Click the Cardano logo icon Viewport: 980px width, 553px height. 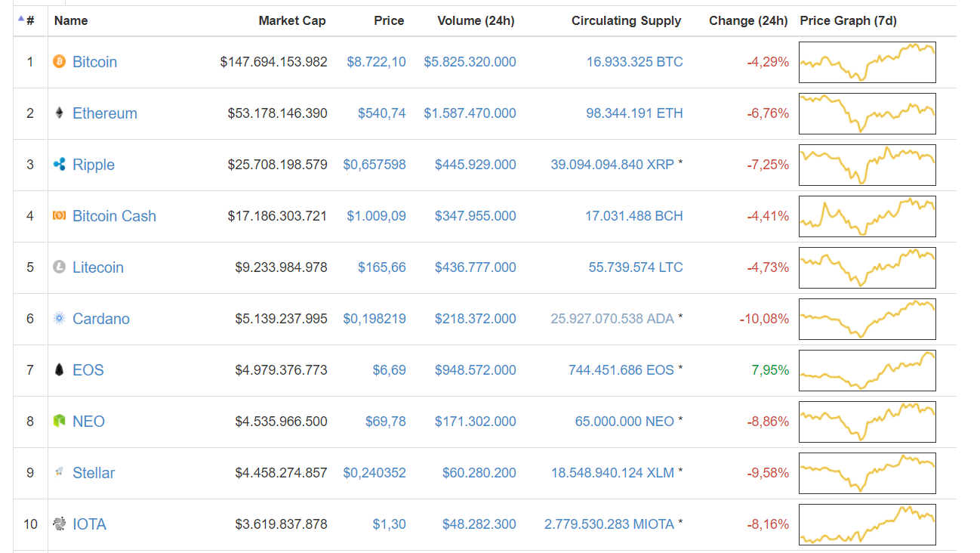[x=60, y=318]
